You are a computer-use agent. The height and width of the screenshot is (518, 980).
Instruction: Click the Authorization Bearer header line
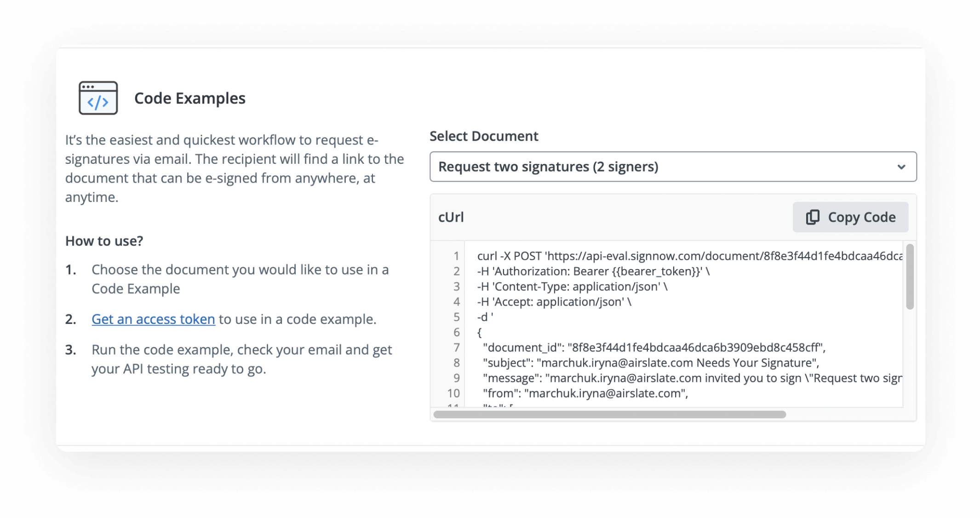coord(593,271)
